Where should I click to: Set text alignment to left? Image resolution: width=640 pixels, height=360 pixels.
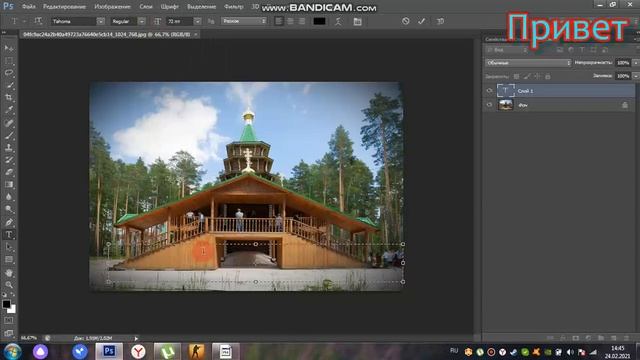coord(279,21)
